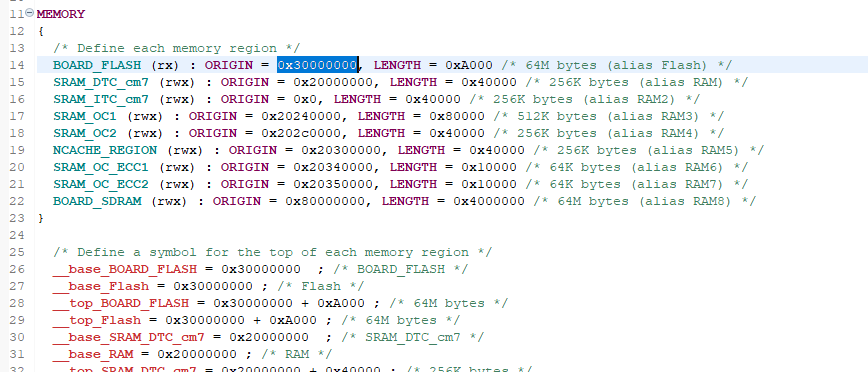Click the 0x0 origin of SRAM_ITC_cm7
The width and height of the screenshot is (868, 372).
tap(305, 99)
